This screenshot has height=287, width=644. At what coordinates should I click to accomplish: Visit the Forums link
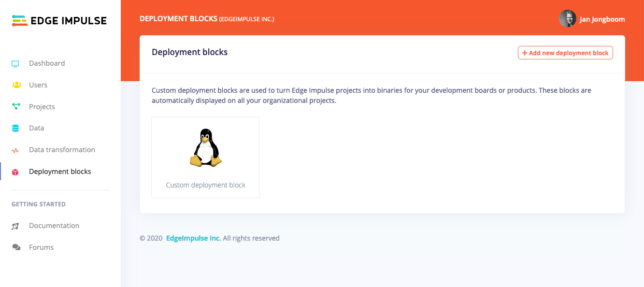click(41, 247)
